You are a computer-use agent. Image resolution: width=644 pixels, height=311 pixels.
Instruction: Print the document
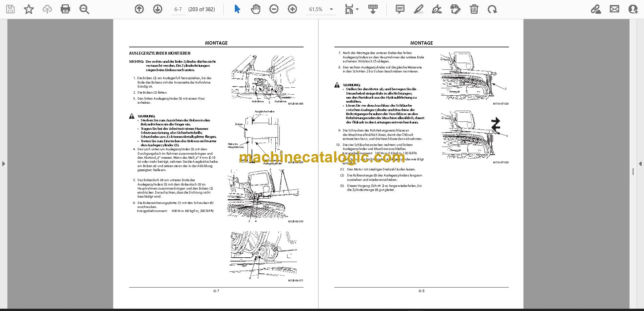point(65,9)
